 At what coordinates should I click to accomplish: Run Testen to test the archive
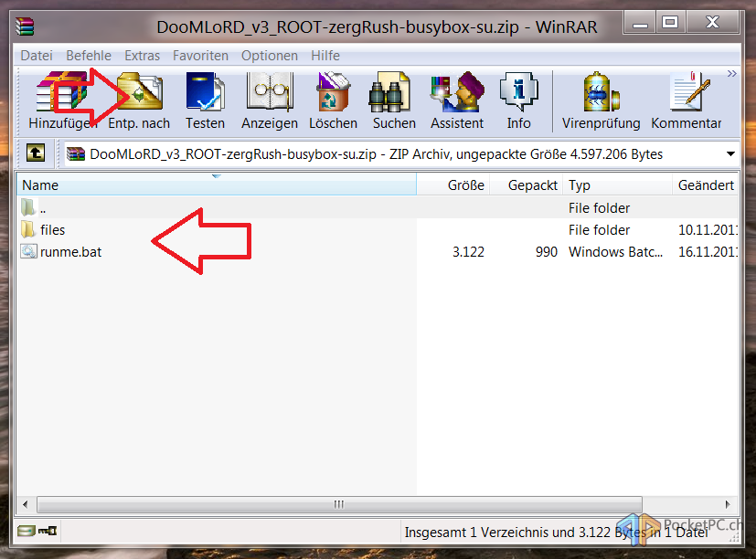205,100
